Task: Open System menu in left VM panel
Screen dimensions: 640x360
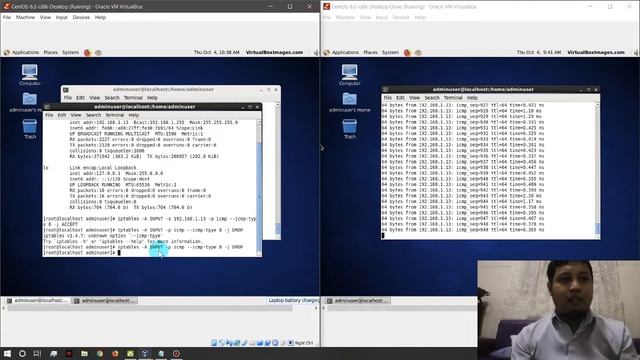Action: 70,52
